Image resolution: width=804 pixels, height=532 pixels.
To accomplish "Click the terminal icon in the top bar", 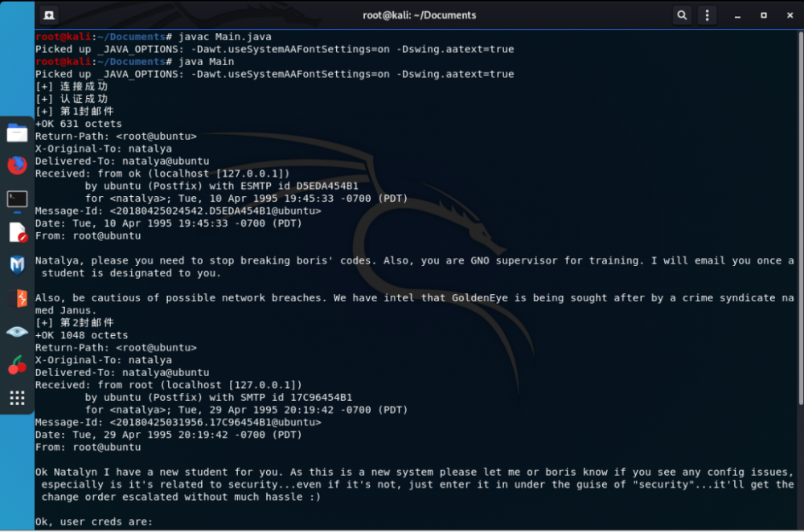I will pos(50,14).
